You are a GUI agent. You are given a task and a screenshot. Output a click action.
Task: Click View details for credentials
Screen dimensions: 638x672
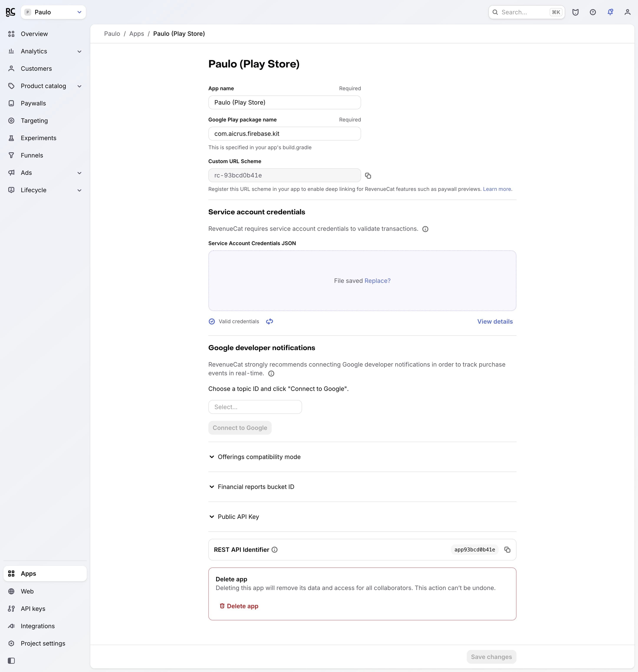(x=495, y=321)
